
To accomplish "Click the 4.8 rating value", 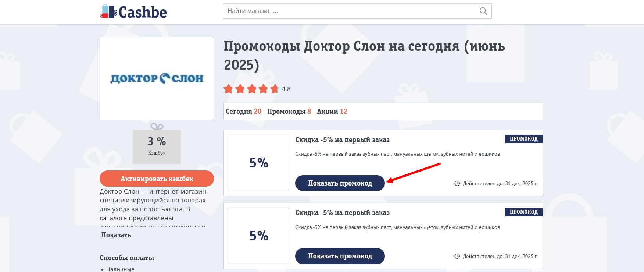I will tap(286, 89).
